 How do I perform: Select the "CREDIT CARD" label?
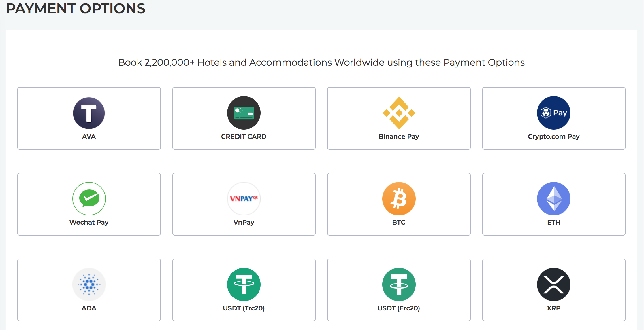coord(244,136)
